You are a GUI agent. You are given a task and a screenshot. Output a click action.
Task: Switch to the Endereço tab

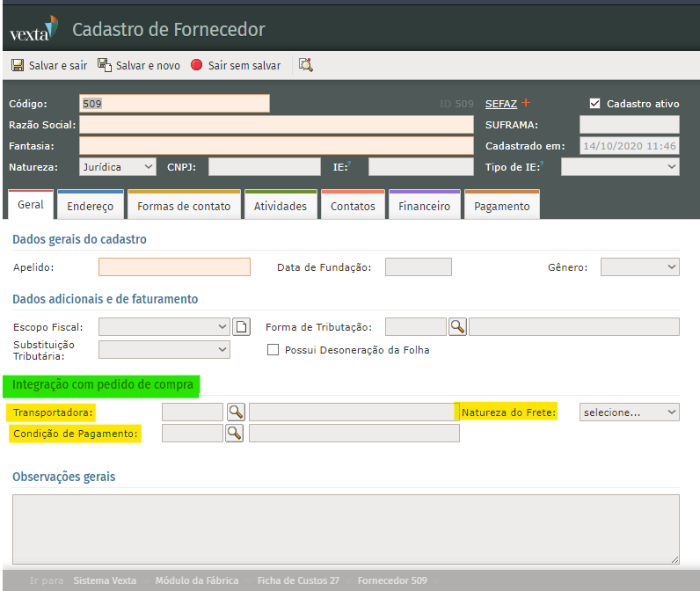click(x=91, y=206)
